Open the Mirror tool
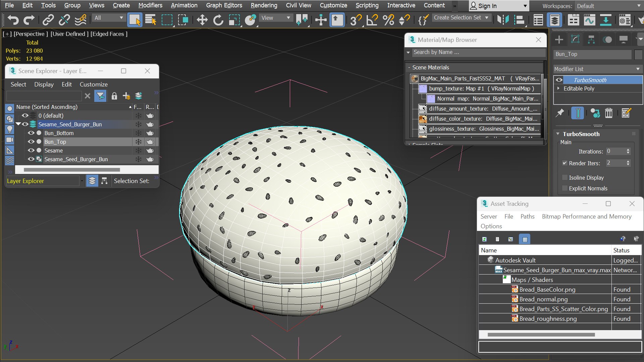644x362 pixels. coord(503,20)
